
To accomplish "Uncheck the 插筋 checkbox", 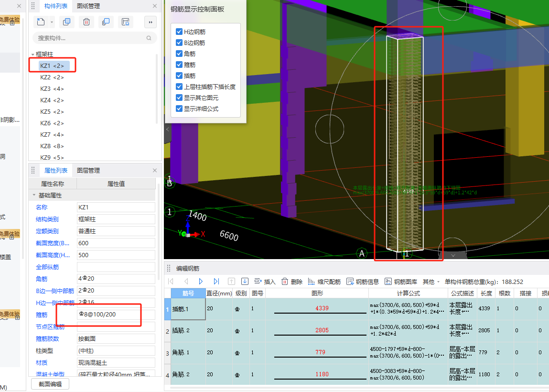I will click(179, 76).
